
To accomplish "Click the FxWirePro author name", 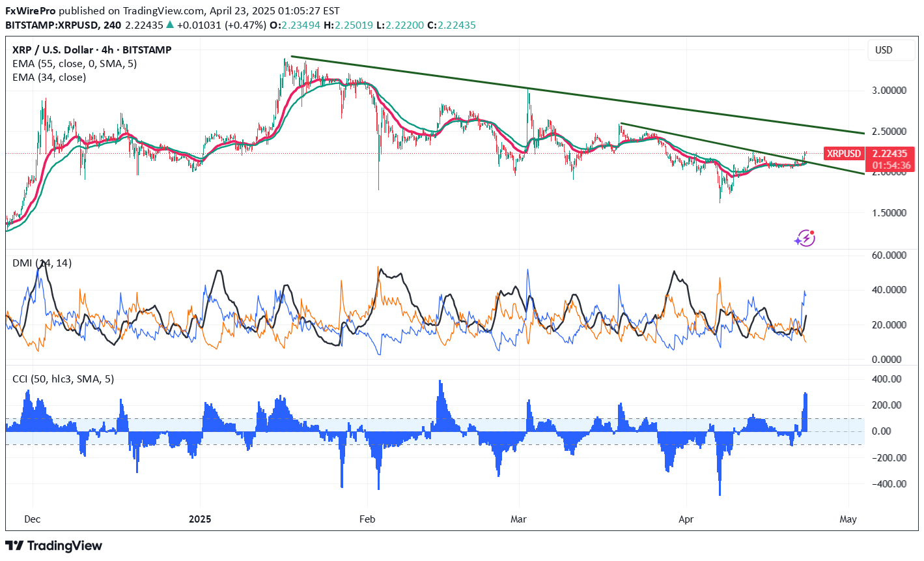I will pyautogui.click(x=31, y=10).
